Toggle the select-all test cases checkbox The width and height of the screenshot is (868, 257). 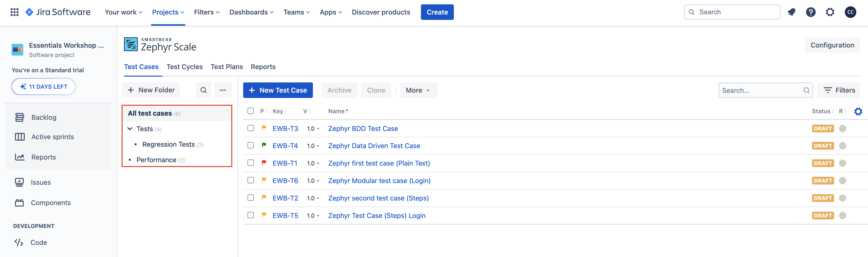(x=250, y=111)
